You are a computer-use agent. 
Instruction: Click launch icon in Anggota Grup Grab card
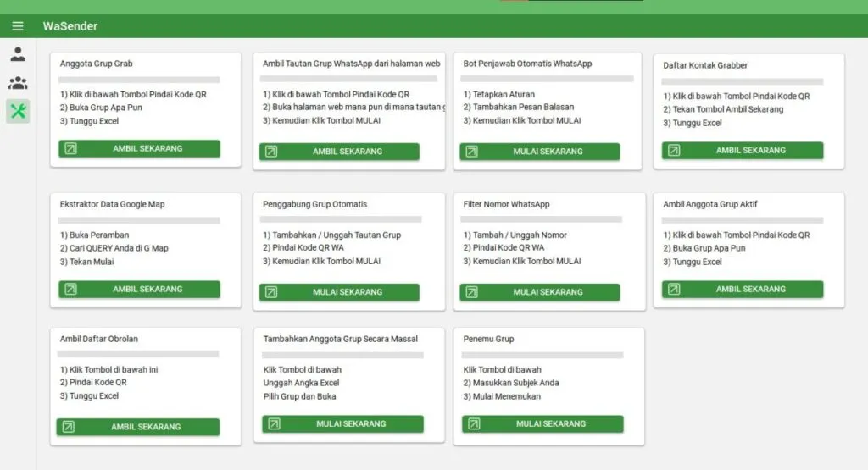click(x=71, y=149)
